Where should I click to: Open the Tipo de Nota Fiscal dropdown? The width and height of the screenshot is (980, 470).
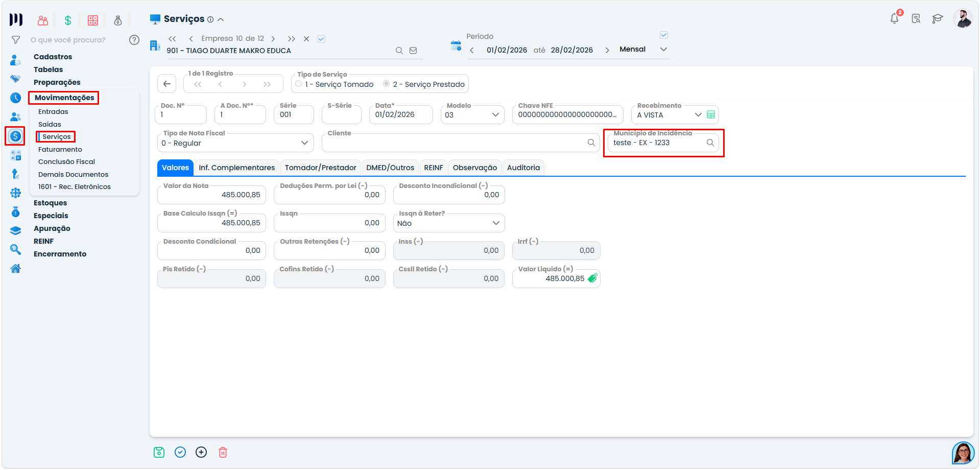click(235, 143)
